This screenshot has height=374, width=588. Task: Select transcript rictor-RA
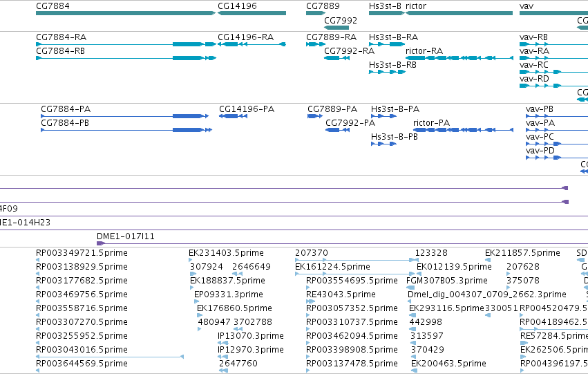point(459,58)
